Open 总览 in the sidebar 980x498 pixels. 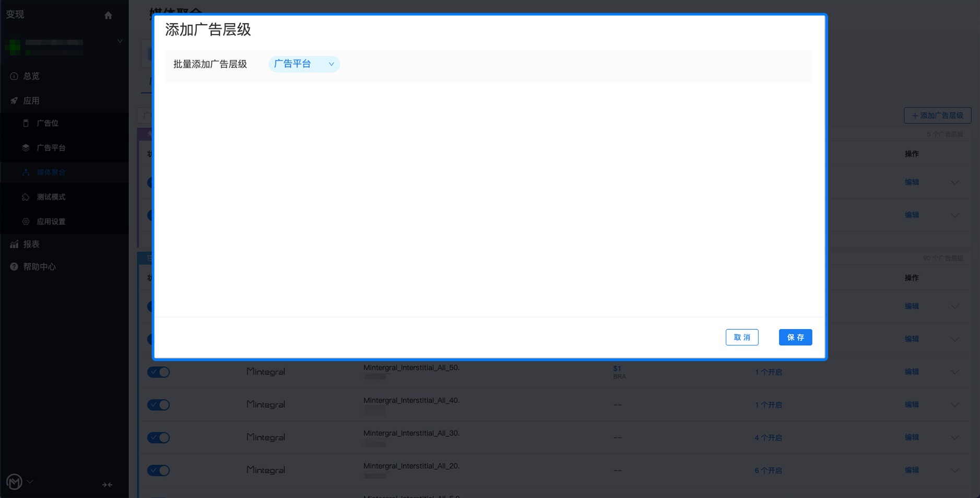point(31,76)
